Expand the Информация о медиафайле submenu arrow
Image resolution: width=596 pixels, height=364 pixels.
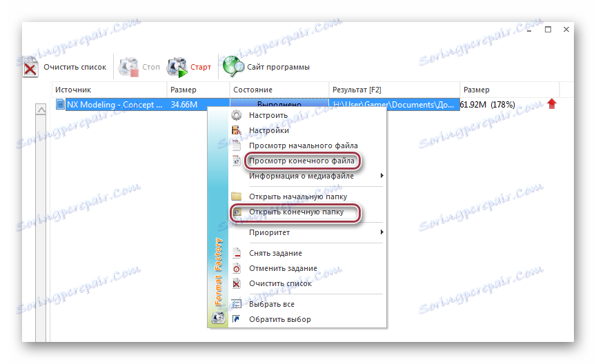click(x=381, y=176)
